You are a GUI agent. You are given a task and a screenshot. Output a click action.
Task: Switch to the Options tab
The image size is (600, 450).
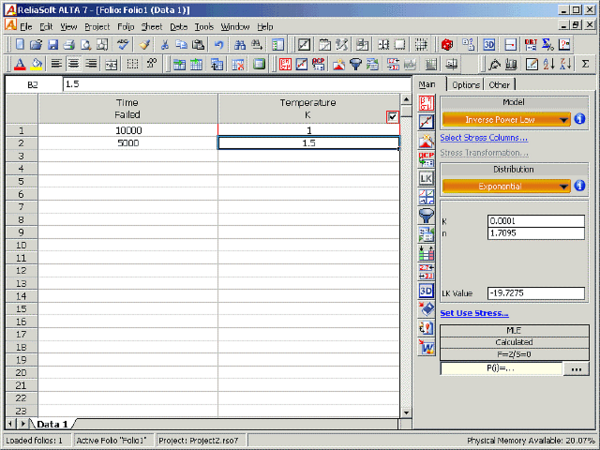coord(465,85)
